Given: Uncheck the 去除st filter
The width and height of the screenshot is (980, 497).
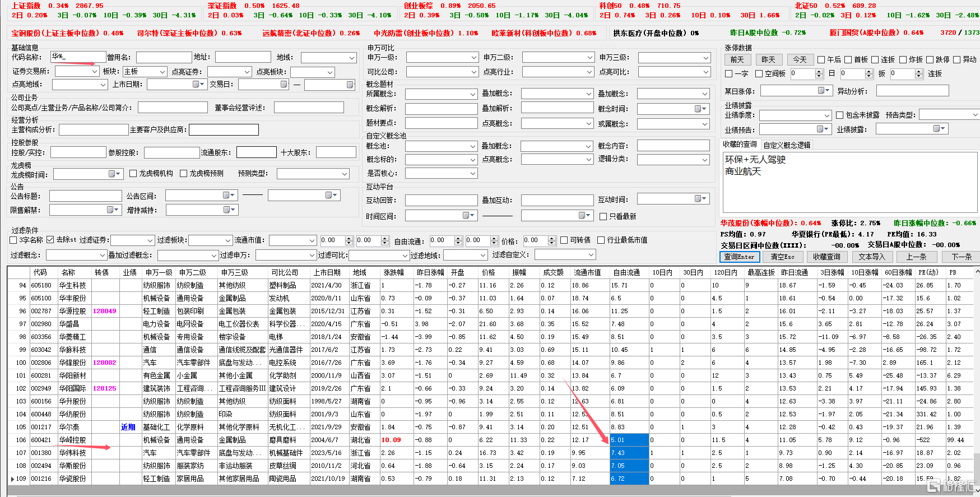Looking at the screenshot, I should [50, 240].
